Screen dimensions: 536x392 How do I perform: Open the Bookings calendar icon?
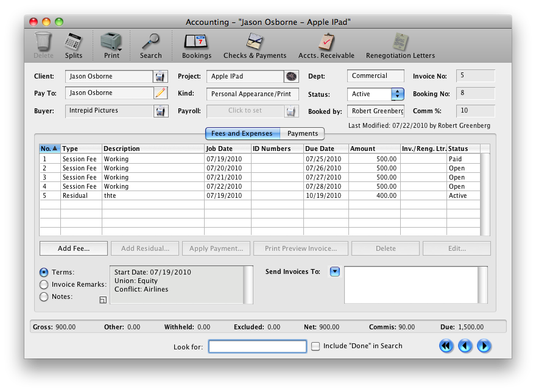pyautogui.click(x=196, y=41)
